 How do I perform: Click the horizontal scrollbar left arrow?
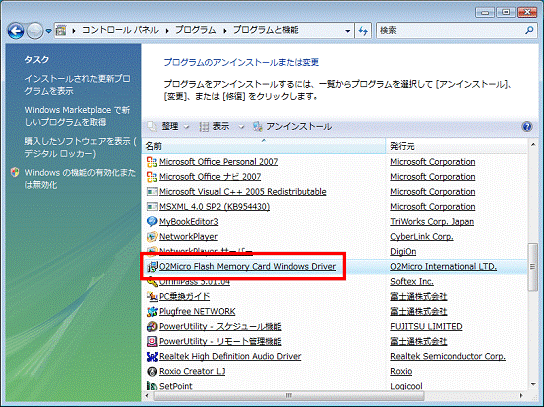tap(147, 395)
